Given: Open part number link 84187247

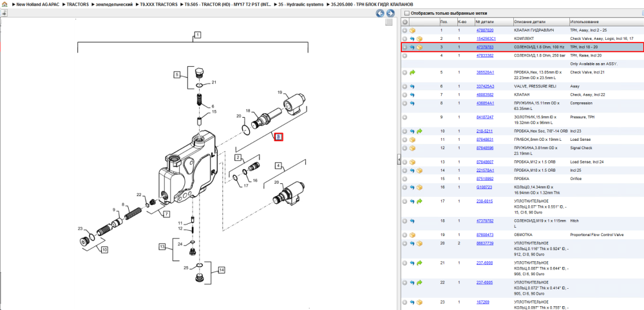Looking at the screenshot, I should 485,117.
